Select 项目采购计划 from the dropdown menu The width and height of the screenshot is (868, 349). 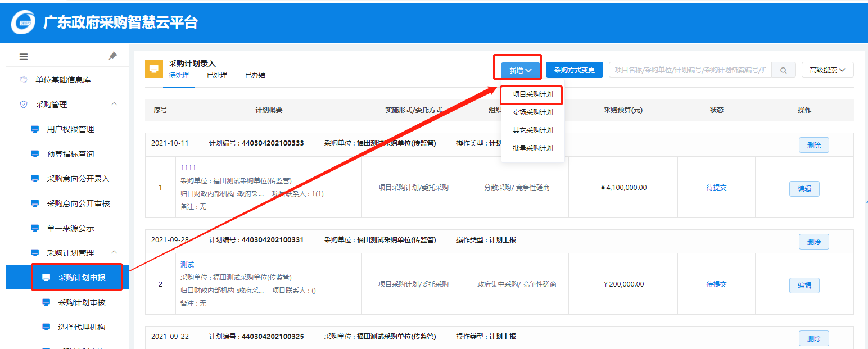click(x=532, y=94)
